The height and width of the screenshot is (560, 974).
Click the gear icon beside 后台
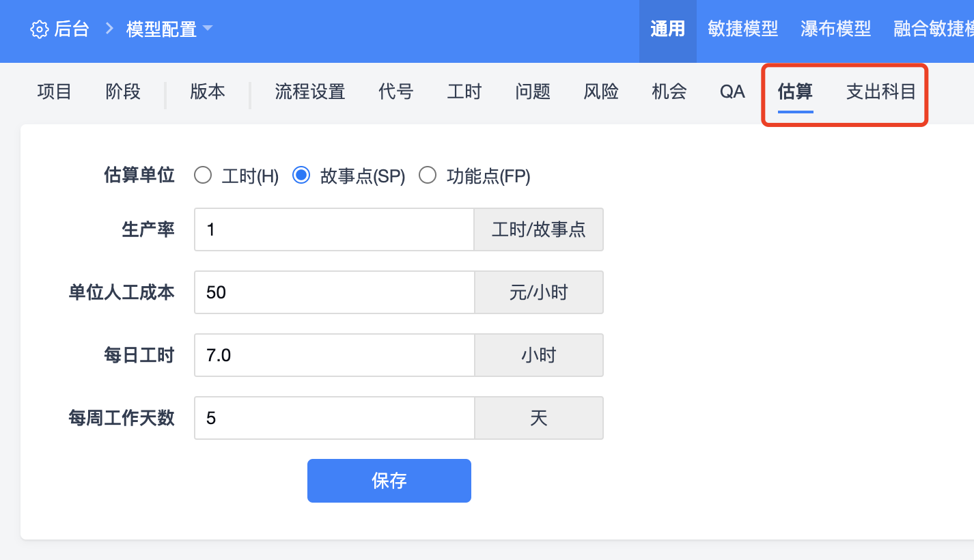click(40, 30)
